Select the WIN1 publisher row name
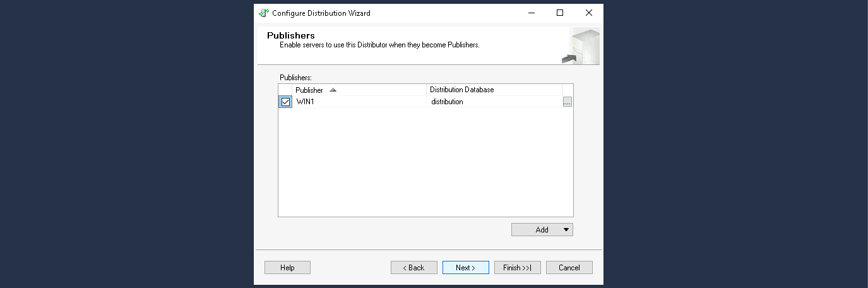This screenshot has height=288, width=868. tap(306, 102)
